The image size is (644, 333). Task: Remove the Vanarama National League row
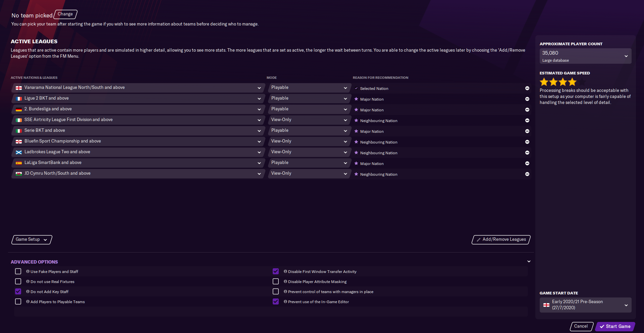527,88
